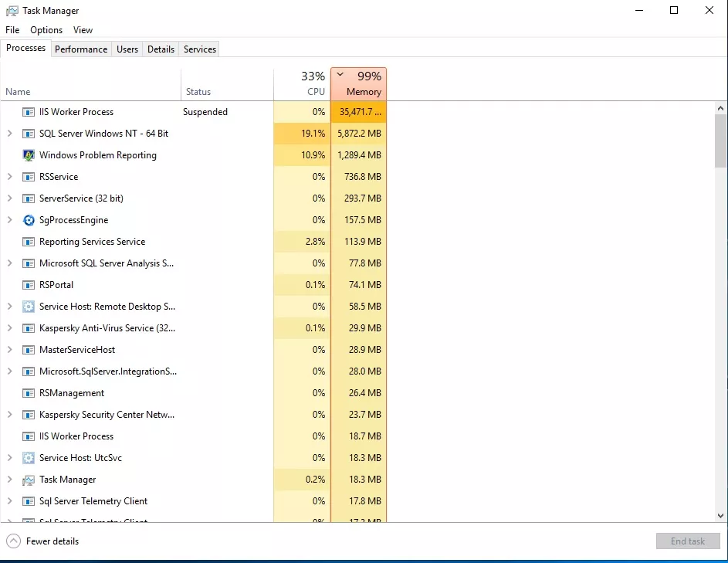Switch to the Users tab
728x563 pixels.
tap(127, 49)
